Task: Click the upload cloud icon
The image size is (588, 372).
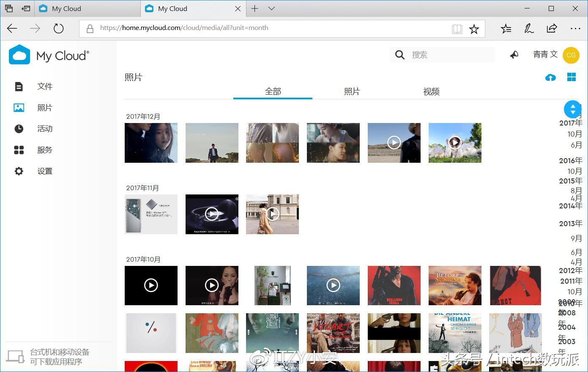Action: tap(550, 77)
